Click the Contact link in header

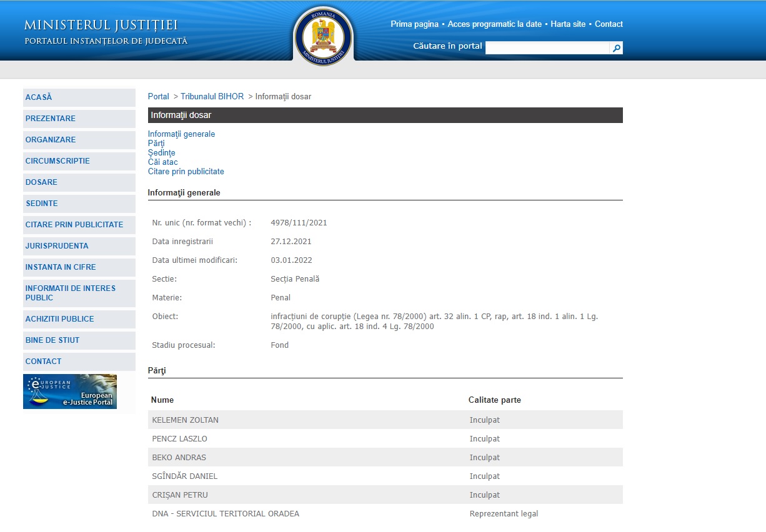[609, 24]
